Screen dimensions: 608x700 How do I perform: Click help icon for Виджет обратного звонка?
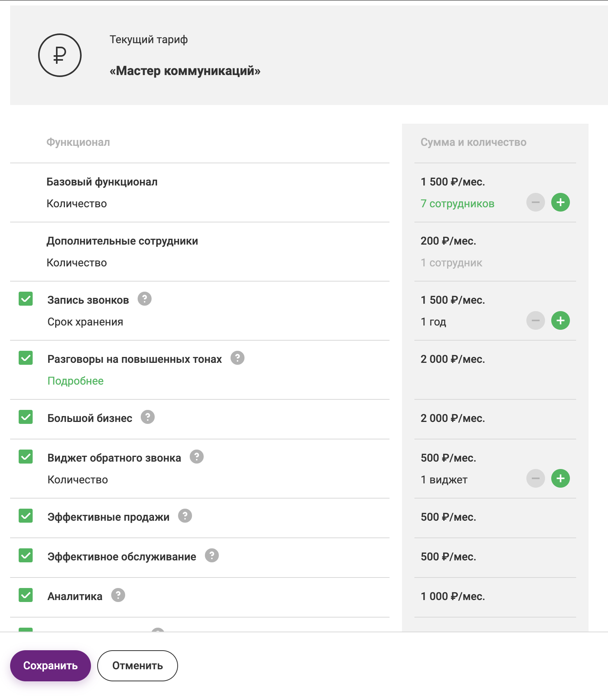197,457
